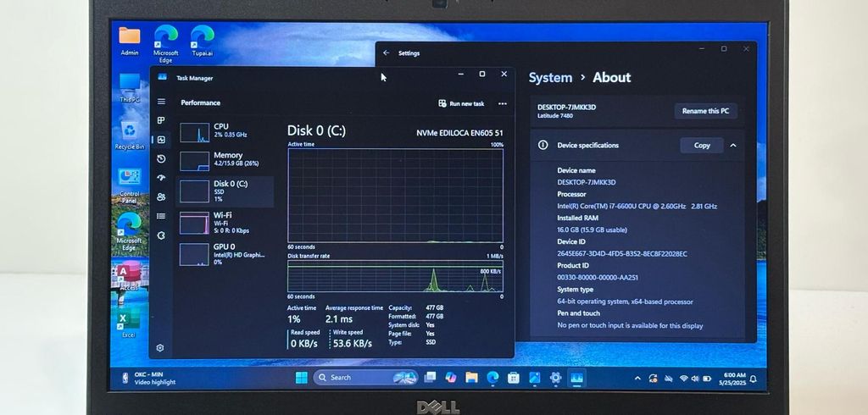This screenshot has height=415, width=868.
Task: Show hidden system tray icons
Action: pyautogui.click(x=637, y=378)
